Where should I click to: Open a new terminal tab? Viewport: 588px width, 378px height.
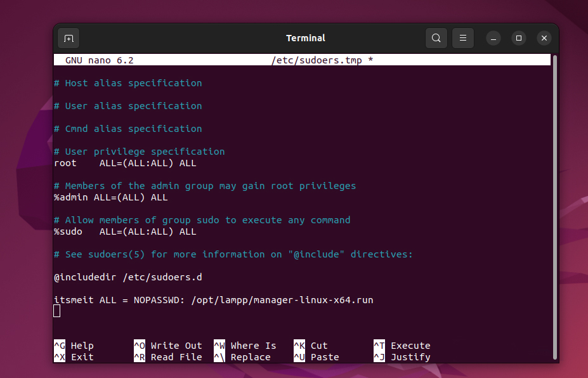point(69,38)
